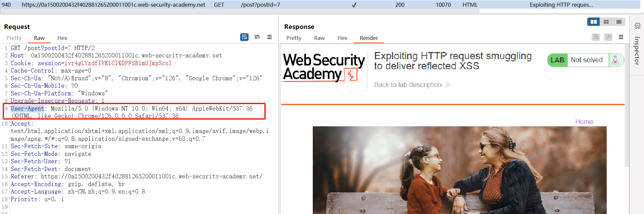Viewport: 644px width, 214px height.
Task: Toggle show non-printable \n icon in Request panel
Action: click(x=257, y=37)
